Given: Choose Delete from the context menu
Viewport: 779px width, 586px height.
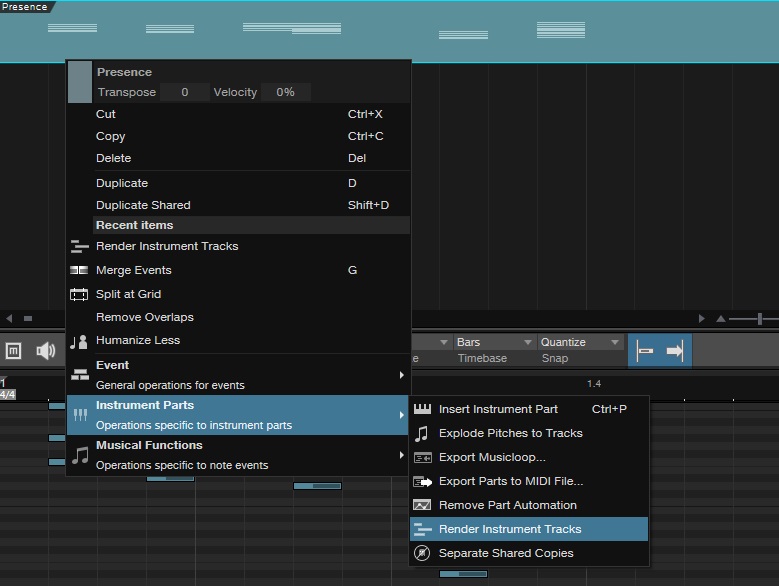Looking at the screenshot, I should coord(238,158).
